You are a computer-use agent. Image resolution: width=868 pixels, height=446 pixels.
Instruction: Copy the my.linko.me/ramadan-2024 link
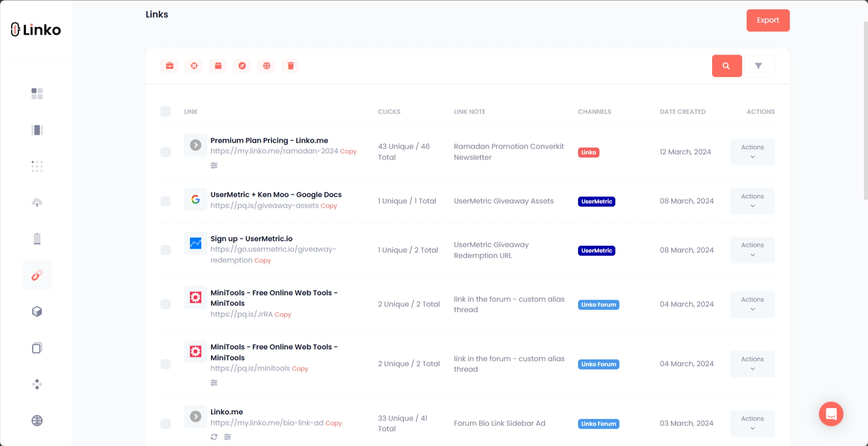[348, 151]
